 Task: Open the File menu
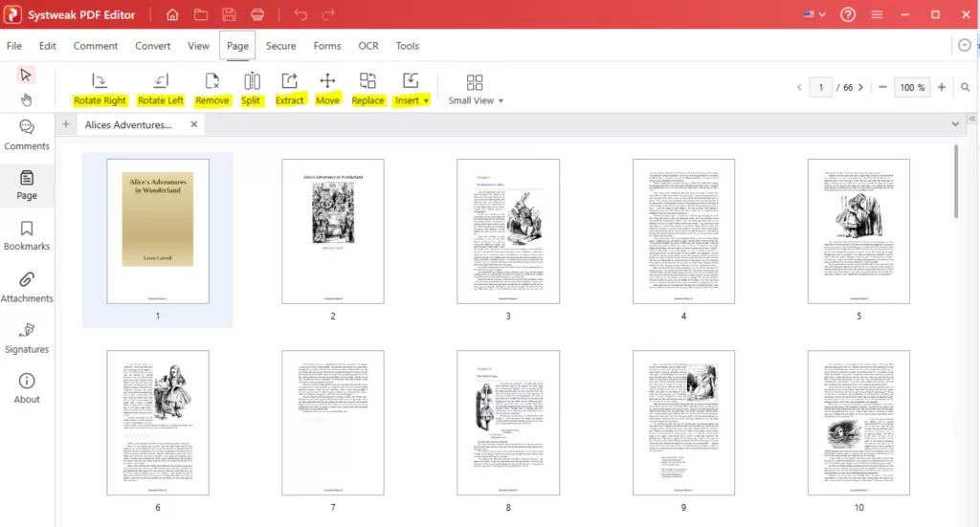[x=13, y=46]
